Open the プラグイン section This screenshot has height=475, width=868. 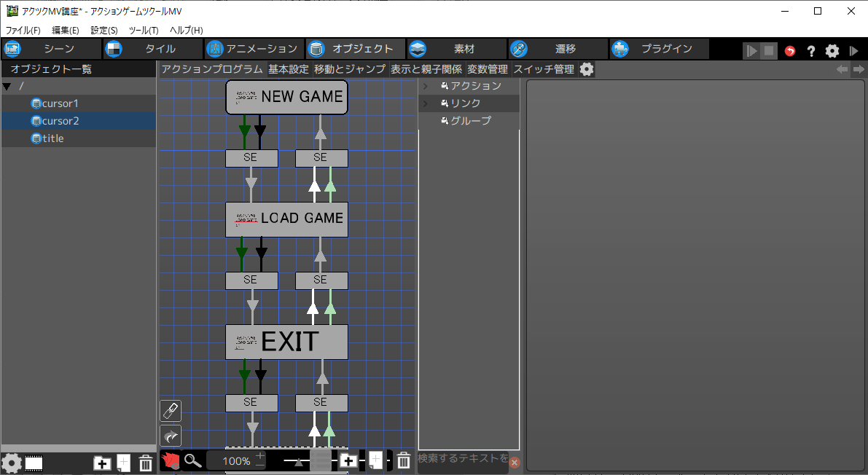pos(659,49)
